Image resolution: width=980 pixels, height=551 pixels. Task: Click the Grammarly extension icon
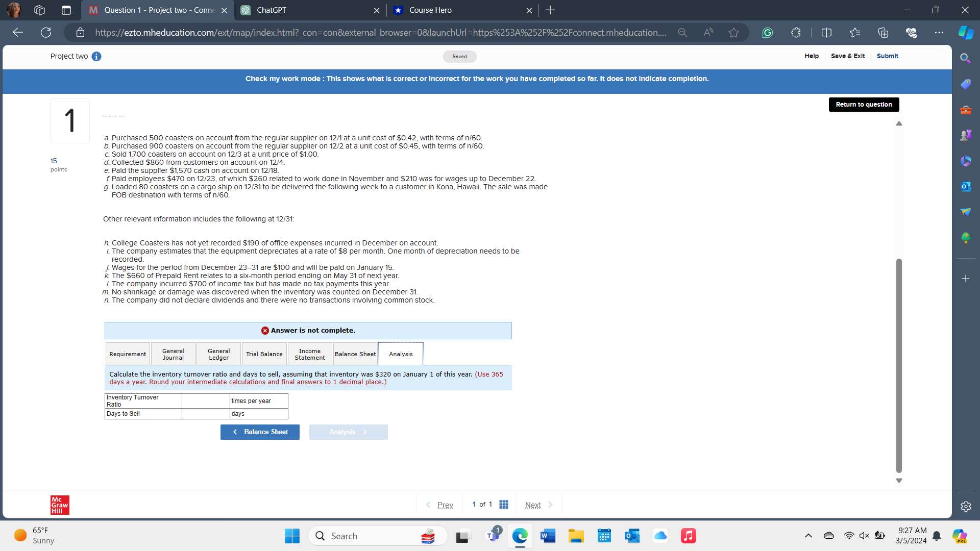pyautogui.click(x=767, y=33)
